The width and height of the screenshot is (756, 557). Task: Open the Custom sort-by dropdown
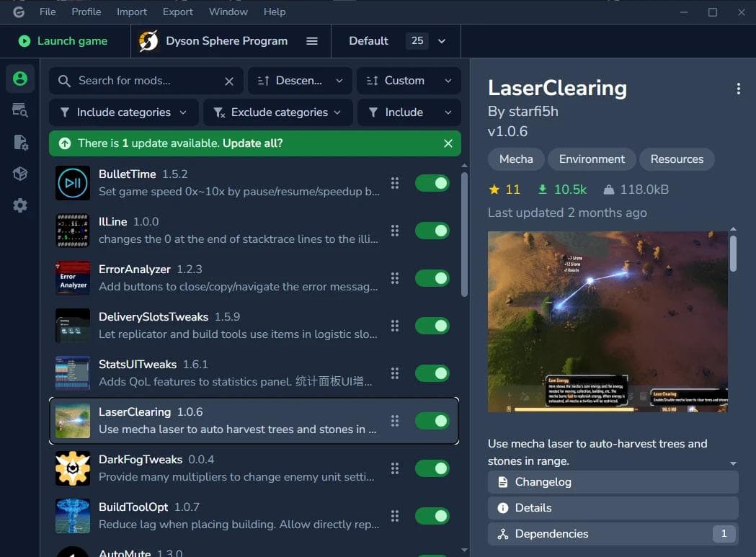pyautogui.click(x=409, y=81)
